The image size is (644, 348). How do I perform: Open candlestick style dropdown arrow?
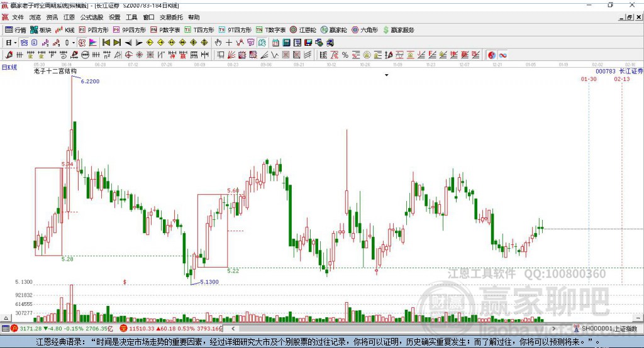[74, 43]
